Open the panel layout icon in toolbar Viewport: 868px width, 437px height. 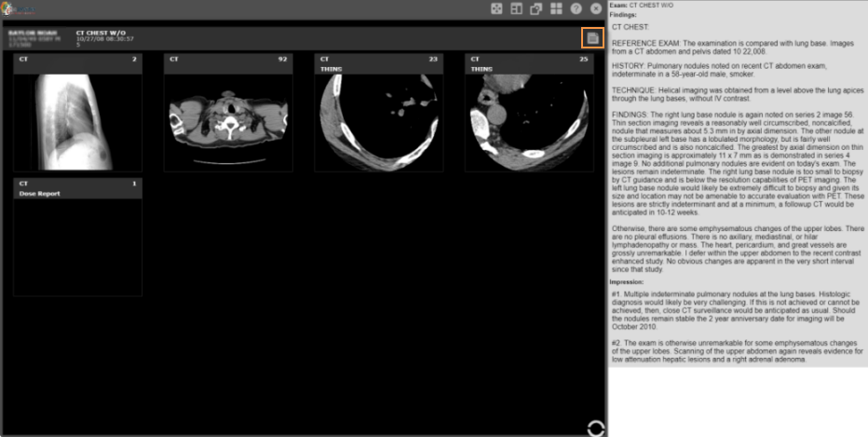click(515, 8)
